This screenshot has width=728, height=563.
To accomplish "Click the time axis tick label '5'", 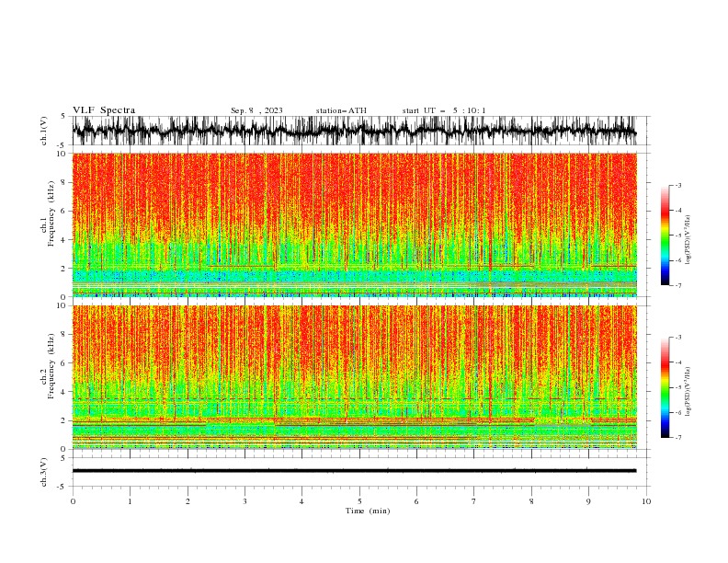I will [359, 501].
